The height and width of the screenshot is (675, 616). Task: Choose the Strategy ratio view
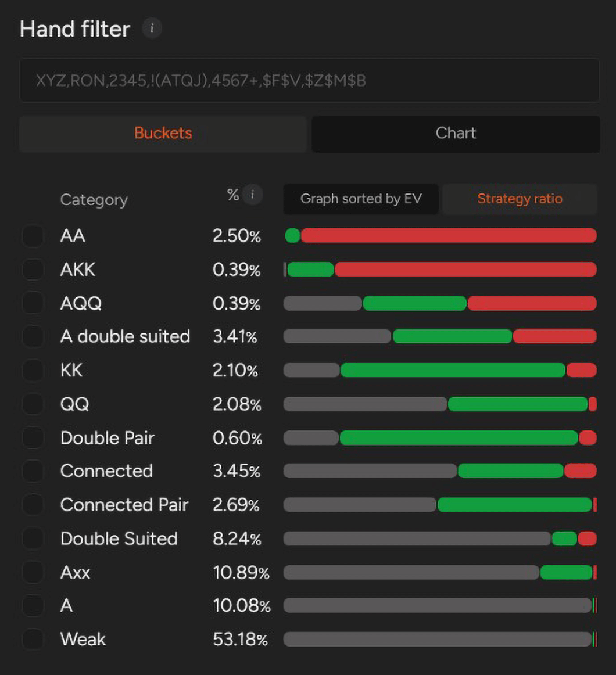(x=520, y=199)
